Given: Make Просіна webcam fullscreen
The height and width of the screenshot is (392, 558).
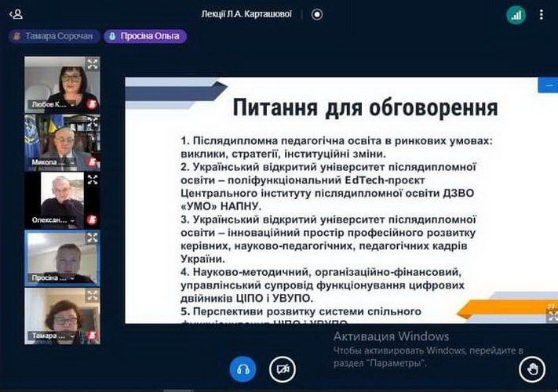Looking at the screenshot, I should click(x=93, y=238).
